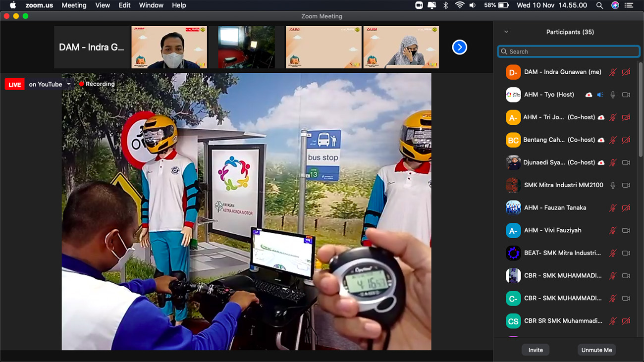
Task: Open the View menu in the menu bar
Action: 103,5
